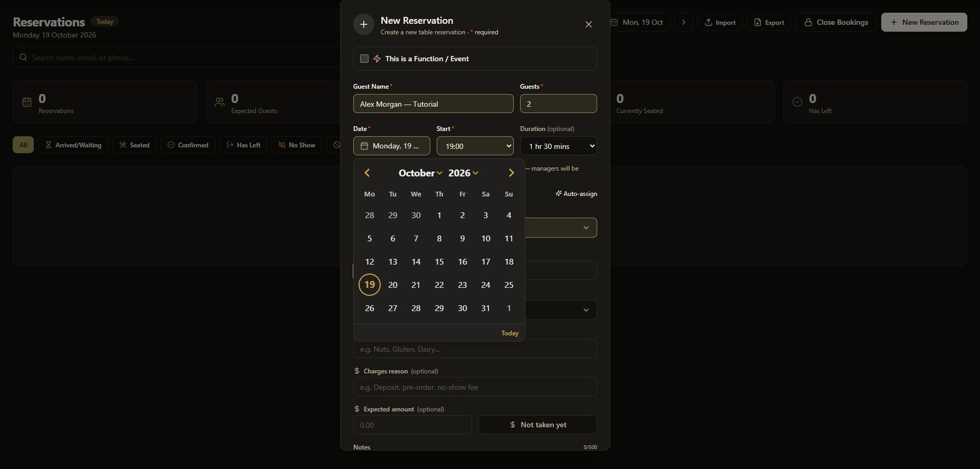
Task: Expand the Start time dropdown
Action: click(475, 146)
